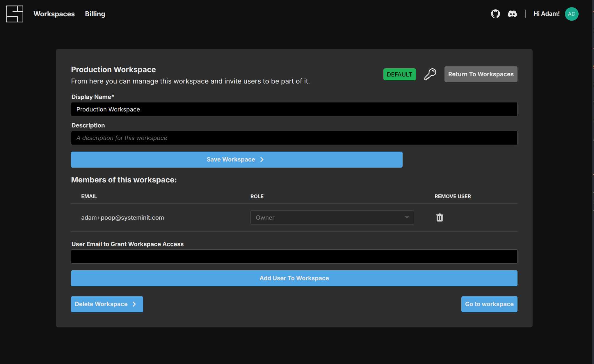Click the Hi Adam! greeting text

[546, 14]
